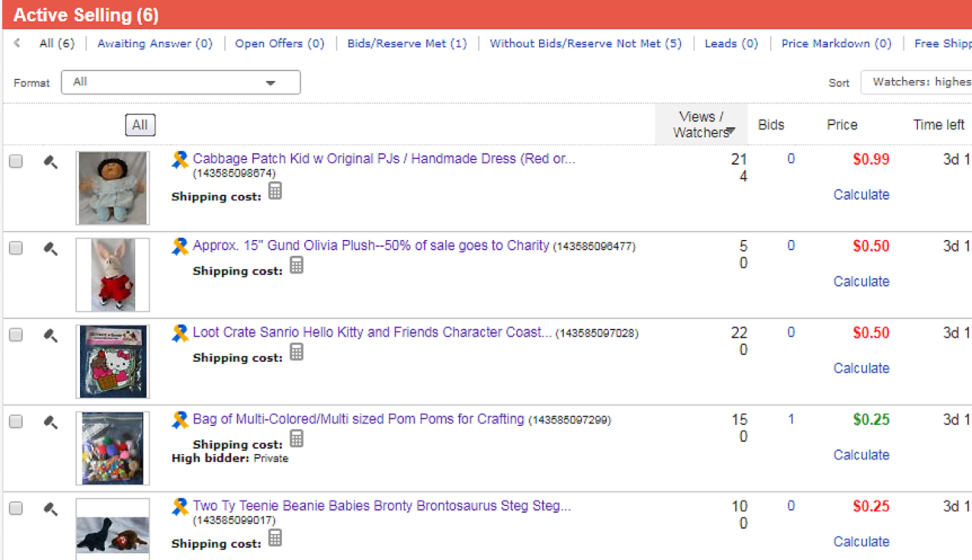Open the Price Markdown (0) tab

pos(836,43)
